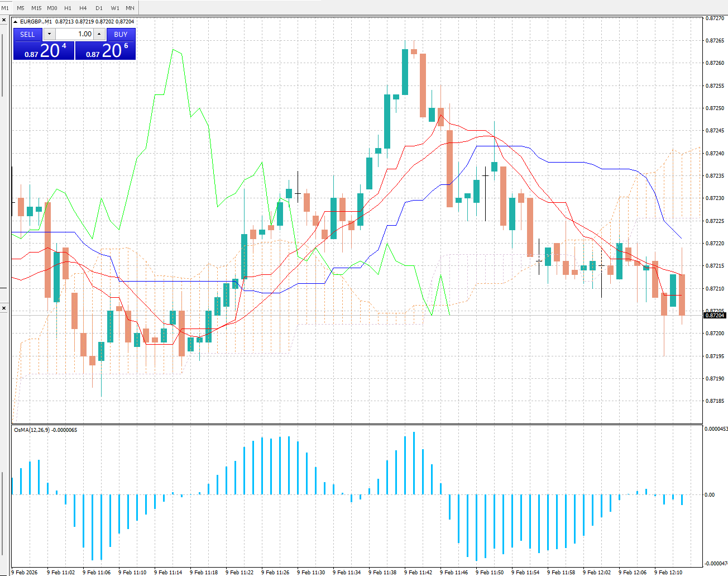Close the upper left side panel
This screenshot has height=576, width=728.
coord(3,20)
